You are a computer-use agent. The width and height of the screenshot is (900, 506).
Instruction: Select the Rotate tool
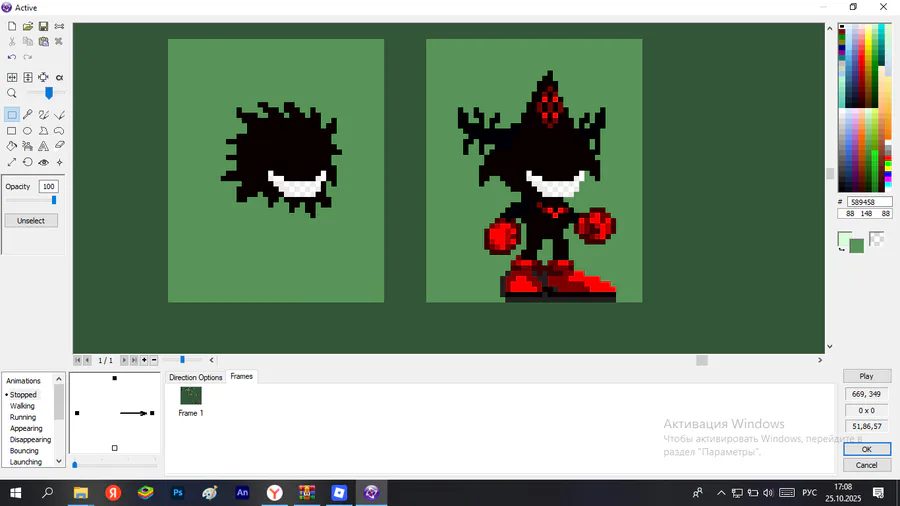coord(28,162)
